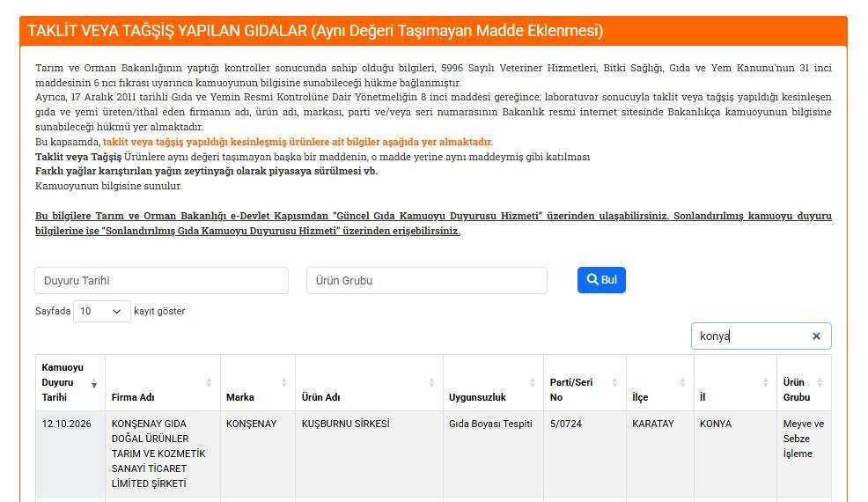
Task: Sort table by Firma Adı column
Action: click(162, 382)
